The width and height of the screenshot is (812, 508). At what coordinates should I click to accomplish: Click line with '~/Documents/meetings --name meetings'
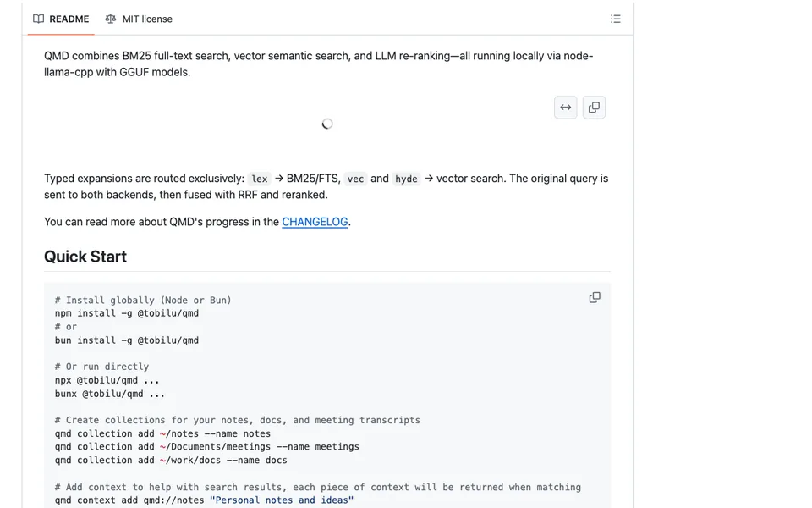click(x=207, y=446)
